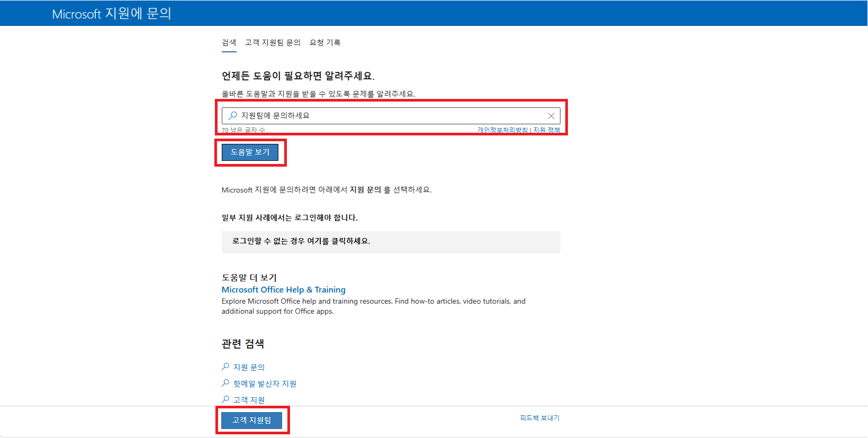Image resolution: width=868 pixels, height=438 pixels.
Task: Open the 개인정보처리방침 link
Action: 503,130
